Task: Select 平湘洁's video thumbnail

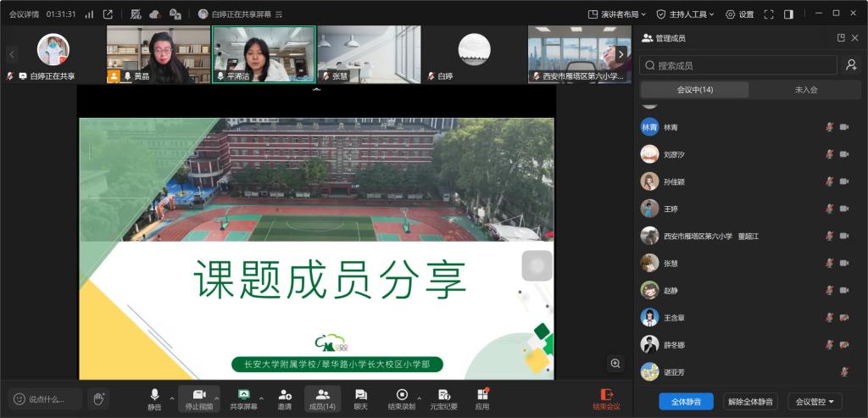Action: coord(264,53)
